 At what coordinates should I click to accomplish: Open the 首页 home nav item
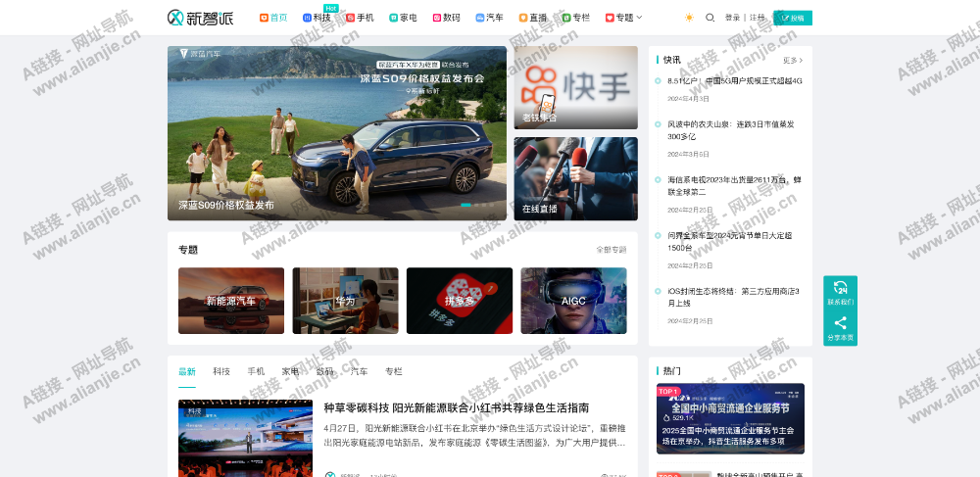(x=273, y=18)
